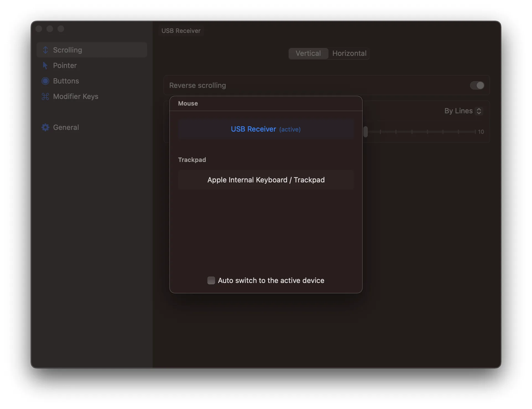Toggle the Reverse scrolling switch
Viewport: 532px width, 409px height.
(477, 85)
